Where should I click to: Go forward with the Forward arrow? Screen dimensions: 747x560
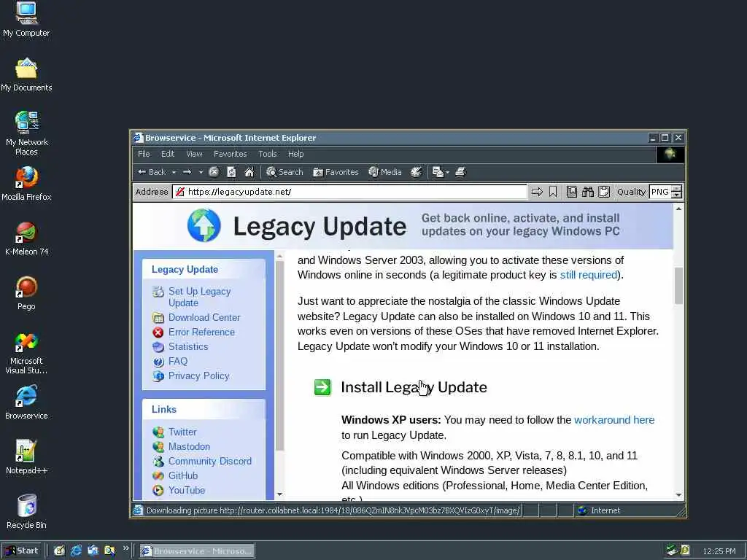coord(187,172)
